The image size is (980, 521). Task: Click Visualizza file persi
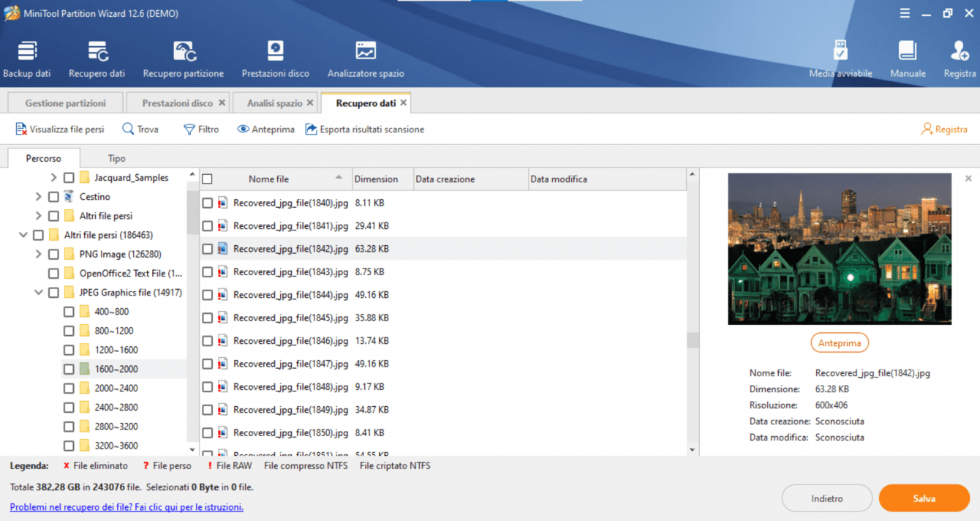[x=60, y=130]
